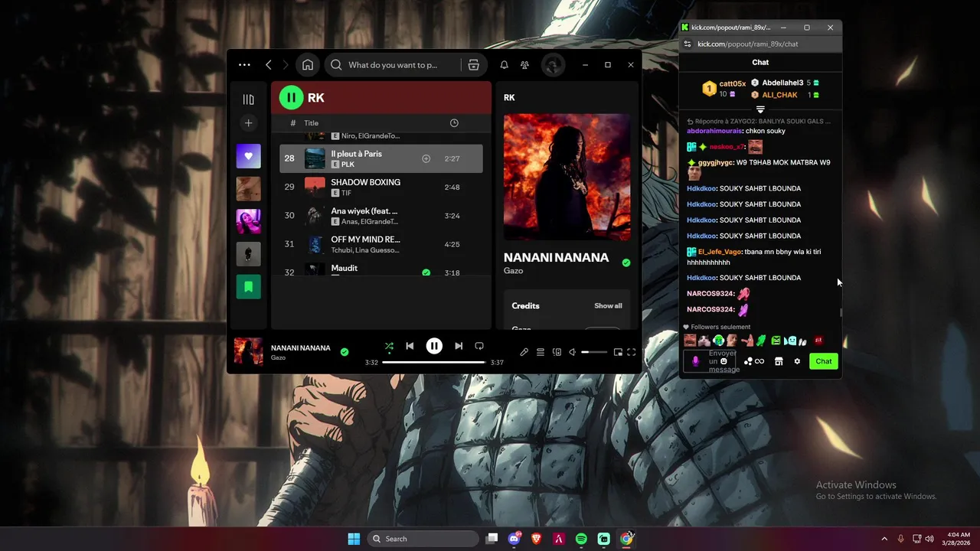Open Liked Songs in sidebar
Image resolution: width=980 pixels, height=551 pixels.
[x=248, y=156]
